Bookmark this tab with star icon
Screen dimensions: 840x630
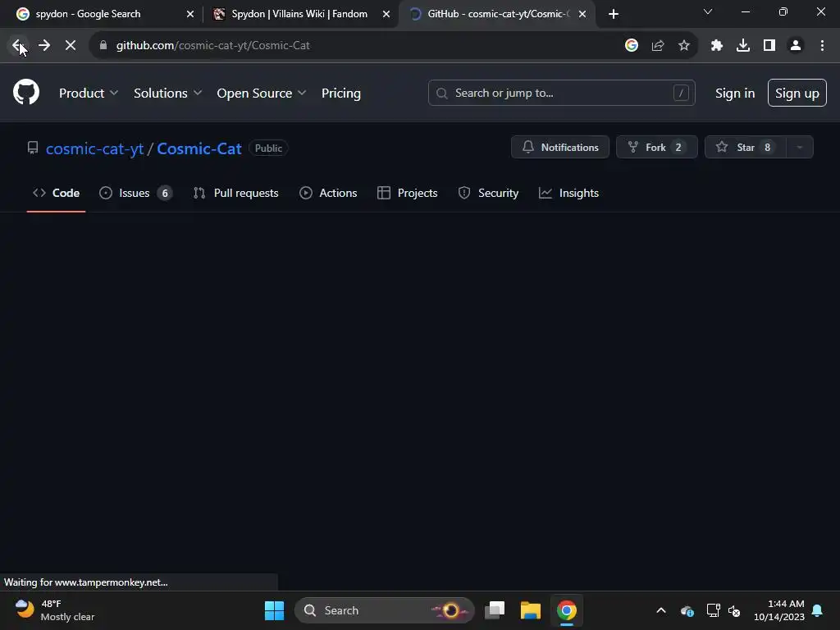[x=684, y=45]
